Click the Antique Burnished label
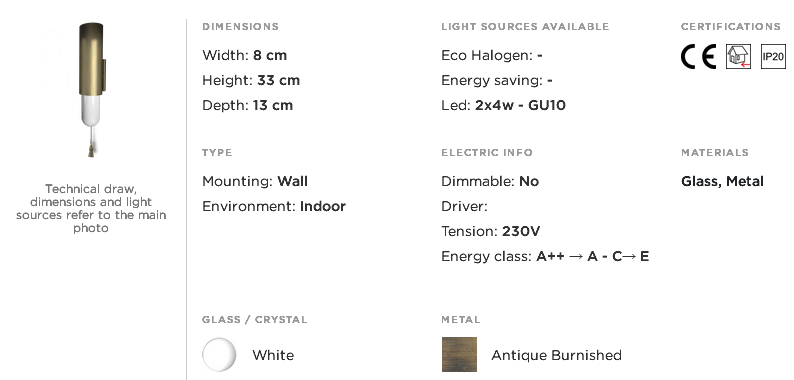 coord(557,355)
